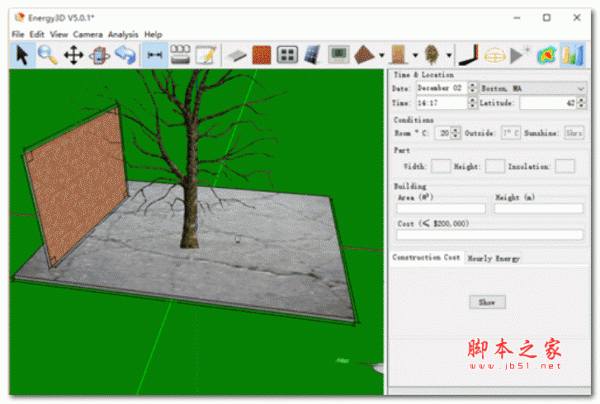Toggle the Heliodon dome display

tap(494, 54)
